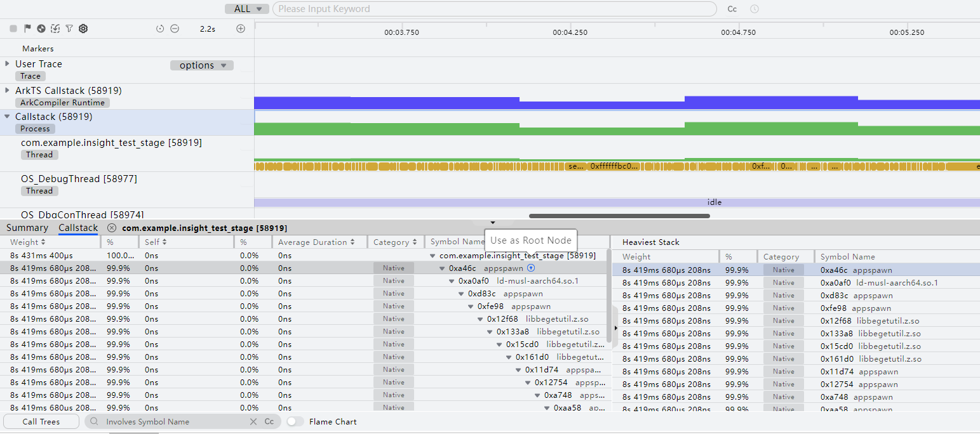Image resolution: width=980 pixels, height=434 pixels.
Task: Expand the ArkTS Callstack (58919) row
Action: coord(7,90)
